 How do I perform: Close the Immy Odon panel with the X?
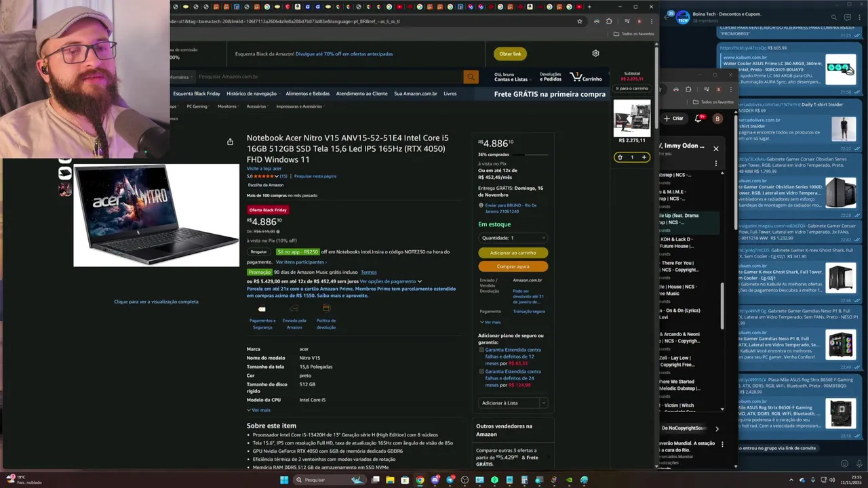click(715, 148)
